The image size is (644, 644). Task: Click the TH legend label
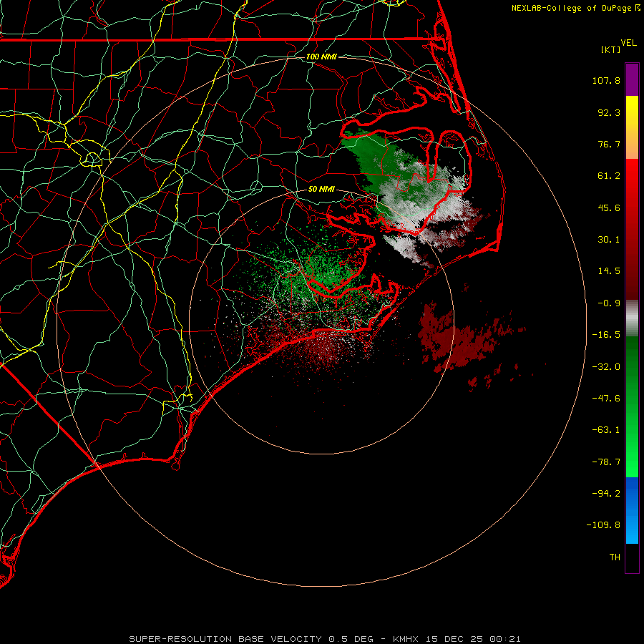615,557
